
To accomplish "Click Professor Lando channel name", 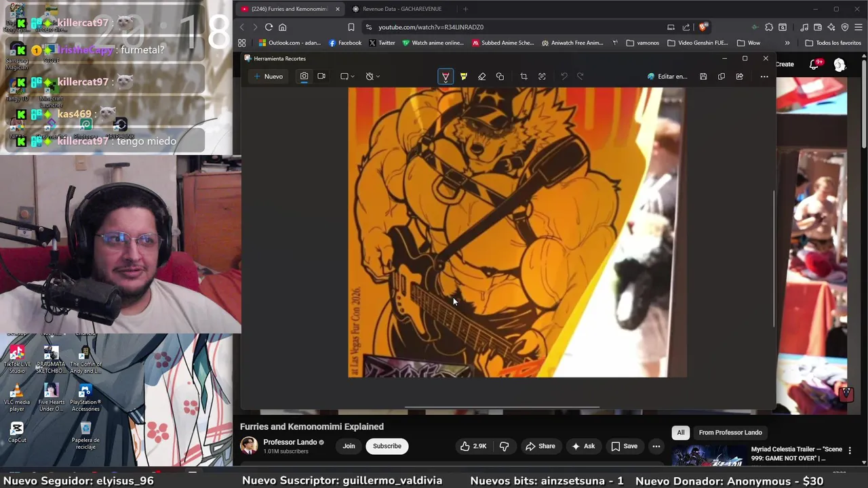I will click(290, 442).
